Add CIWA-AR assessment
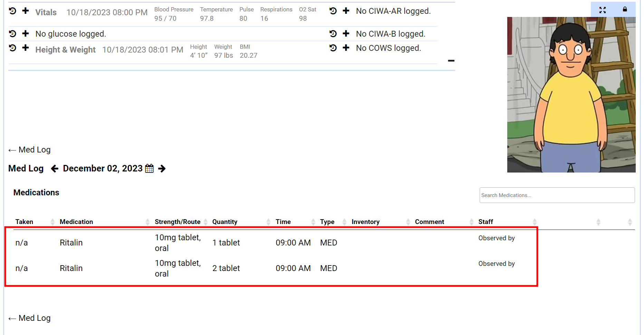Image resolution: width=644 pixels, height=335 pixels. [346, 11]
